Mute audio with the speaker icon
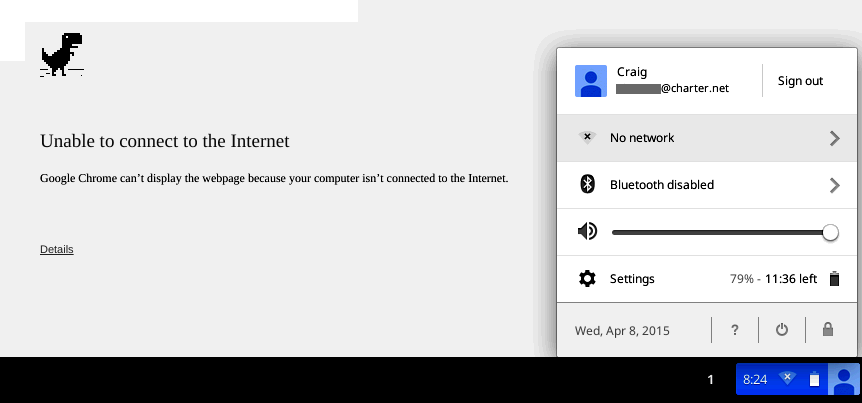The width and height of the screenshot is (862, 403). pos(588,232)
